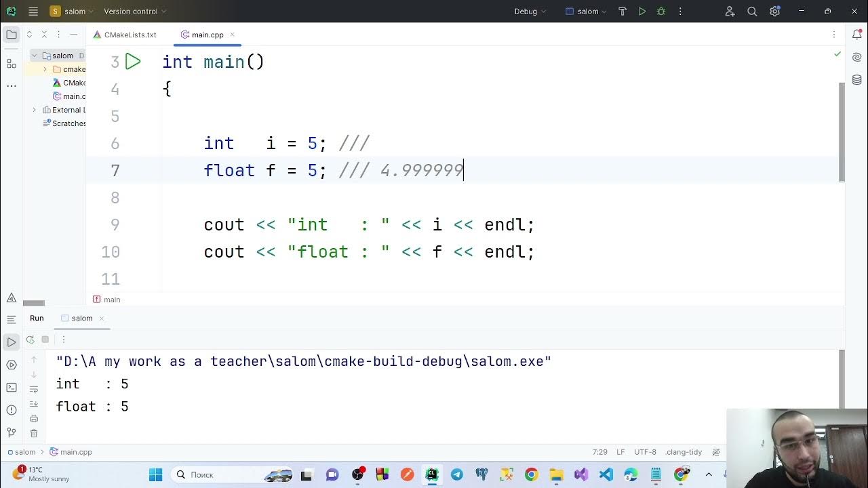Screen dimensions: 868x488
Task: Build the project with the hammer icon
Action: pos(623,12)
